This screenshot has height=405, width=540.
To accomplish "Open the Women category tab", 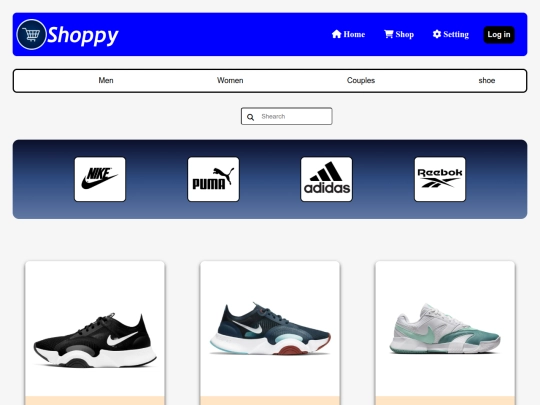I will [230, 80].
